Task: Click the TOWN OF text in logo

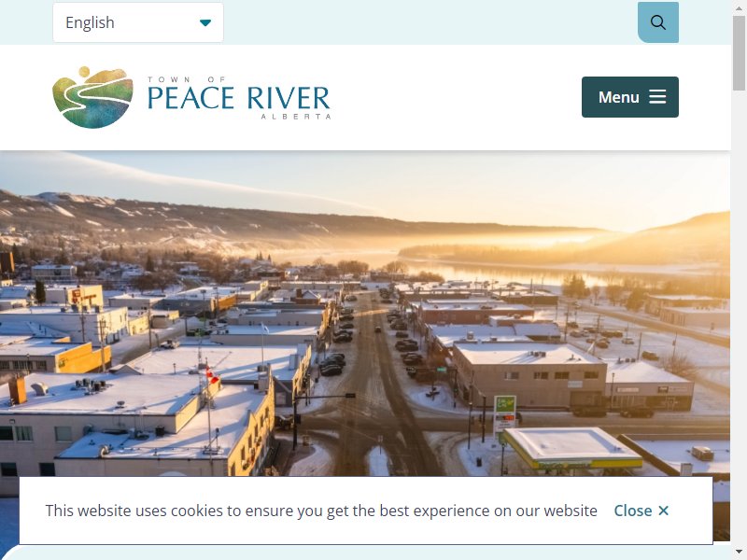Action: point(186,79)
